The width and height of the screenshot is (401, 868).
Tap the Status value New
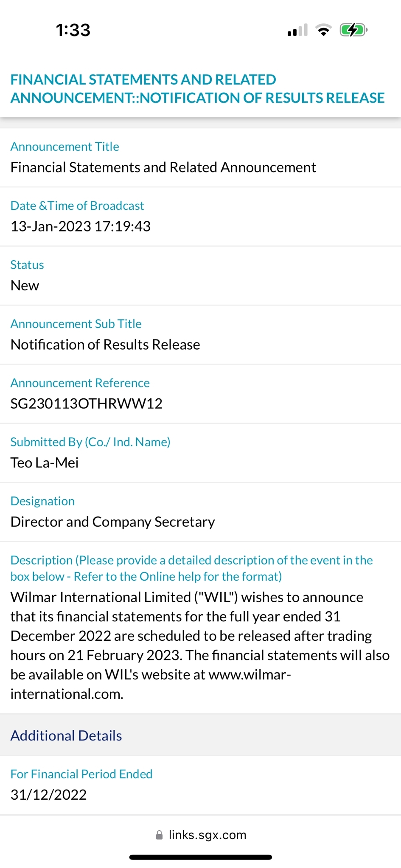coord(25,286)
